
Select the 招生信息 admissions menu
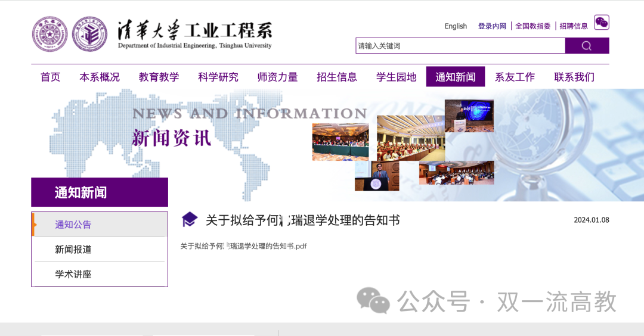(337, 77)
